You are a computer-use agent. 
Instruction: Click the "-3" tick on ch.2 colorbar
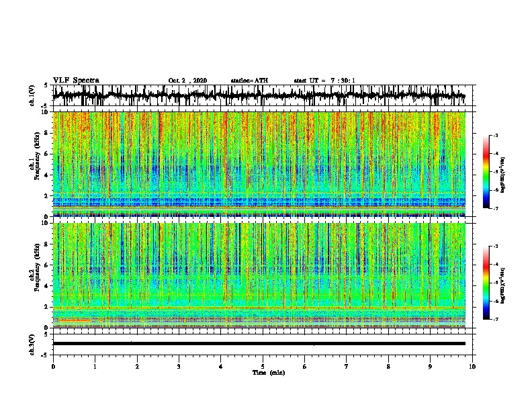496,246
